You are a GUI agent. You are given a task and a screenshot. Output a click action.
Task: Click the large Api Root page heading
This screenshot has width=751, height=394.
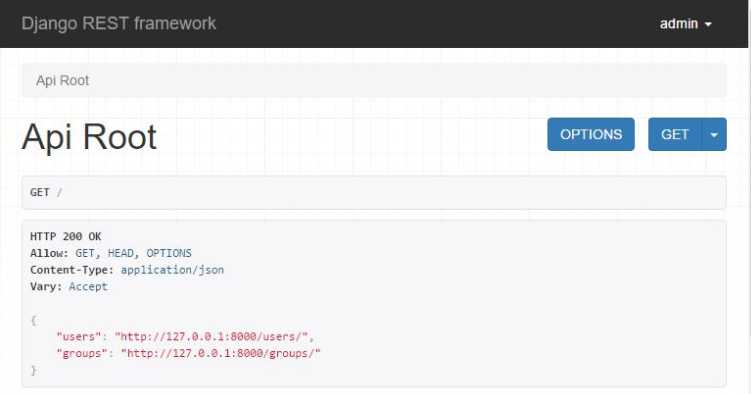(x=89, y=137)
